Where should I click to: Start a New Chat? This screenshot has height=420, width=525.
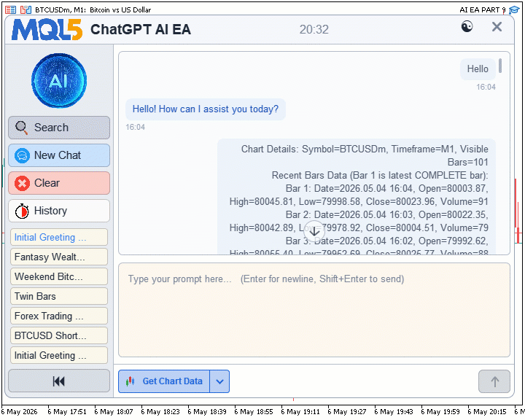point(59,155)
